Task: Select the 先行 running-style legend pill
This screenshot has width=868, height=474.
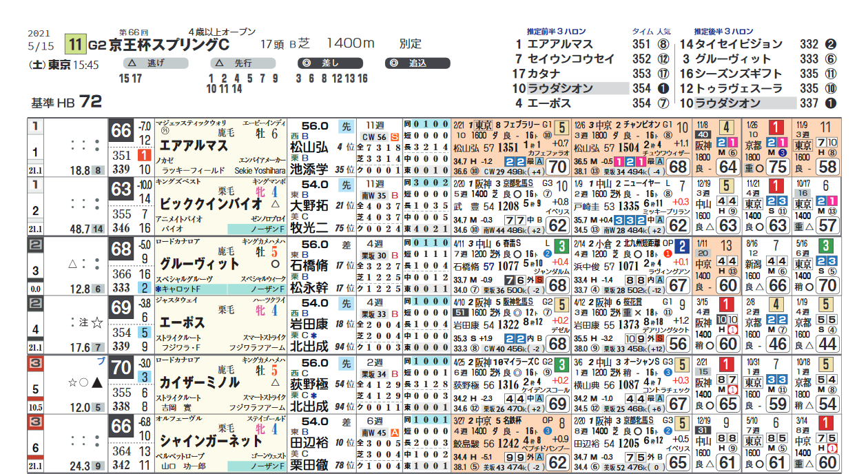Action: (x=242, y=63)
